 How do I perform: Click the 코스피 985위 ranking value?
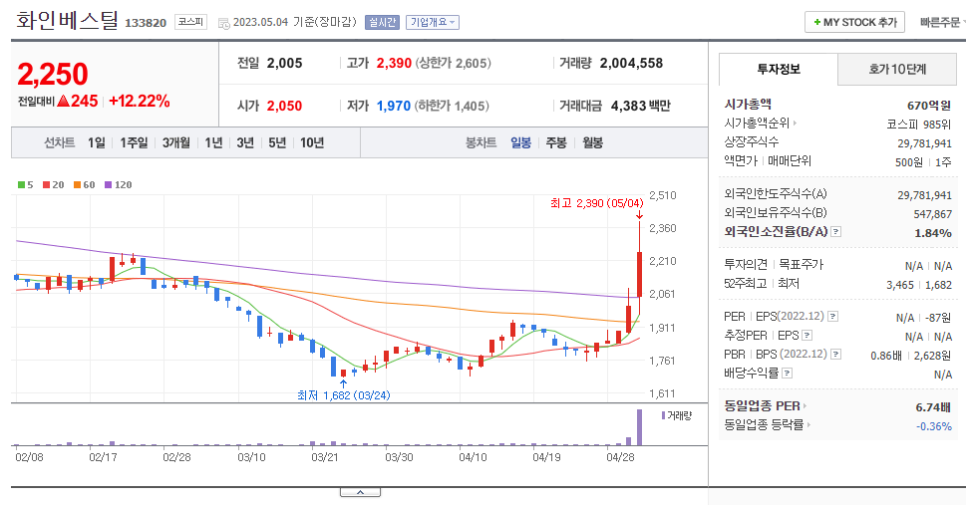coord(919,124)
